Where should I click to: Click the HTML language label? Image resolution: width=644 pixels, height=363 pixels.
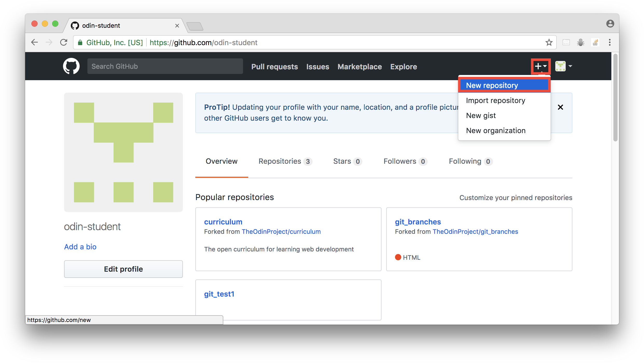(412, 257)
